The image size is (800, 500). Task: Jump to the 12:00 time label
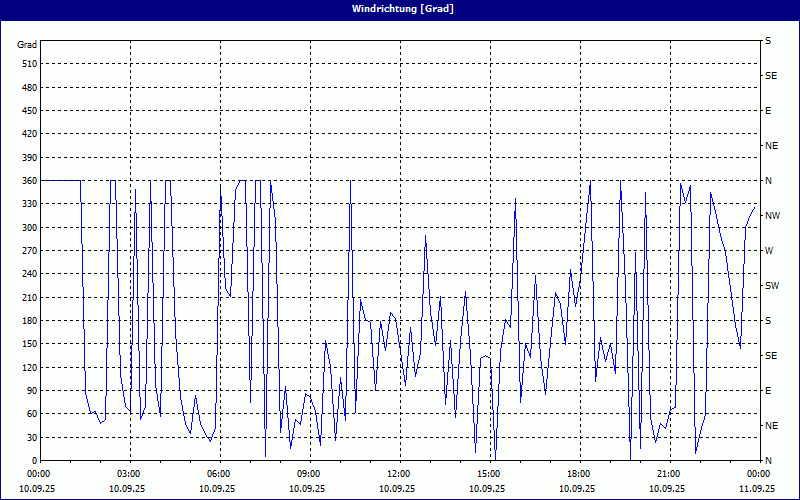point(399,473)
